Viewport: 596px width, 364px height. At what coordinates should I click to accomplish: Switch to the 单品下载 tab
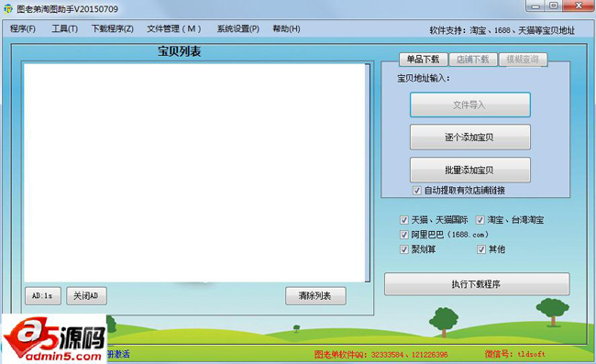click(423, 60)
